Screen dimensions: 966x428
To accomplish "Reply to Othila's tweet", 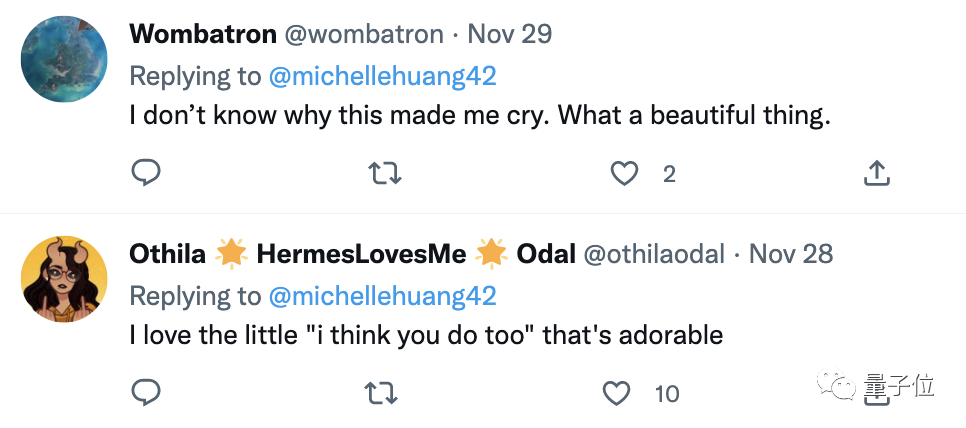I will pos(146,391).
